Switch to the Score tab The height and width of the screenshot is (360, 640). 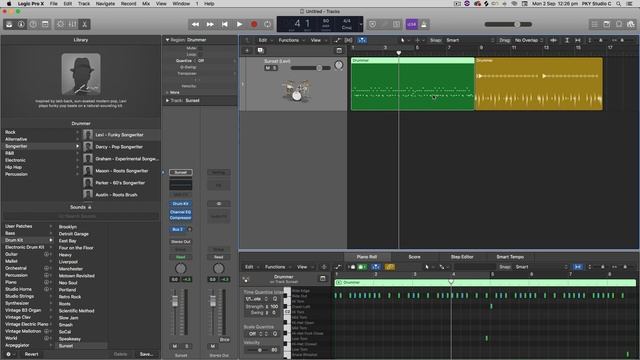tap(414, 257)
